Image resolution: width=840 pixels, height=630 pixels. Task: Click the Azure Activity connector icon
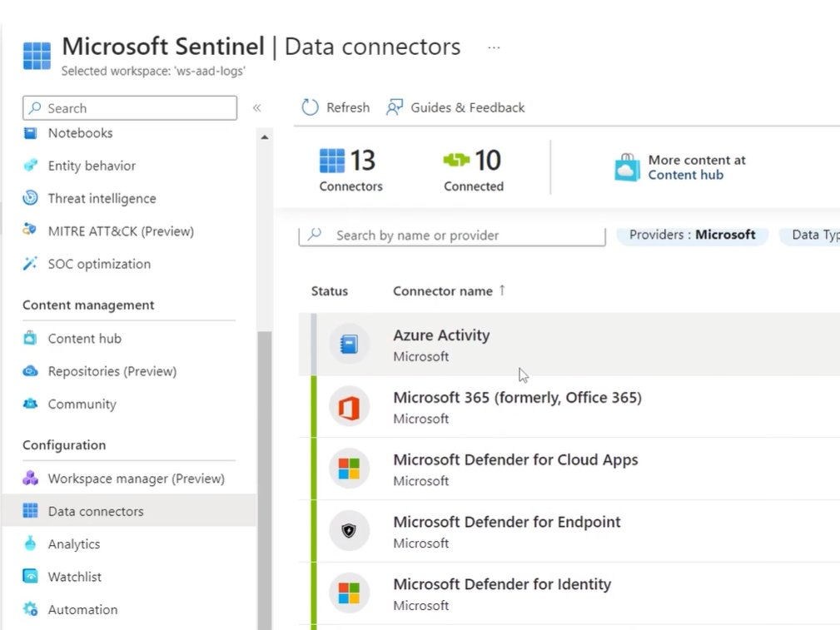tap(349, 344)
